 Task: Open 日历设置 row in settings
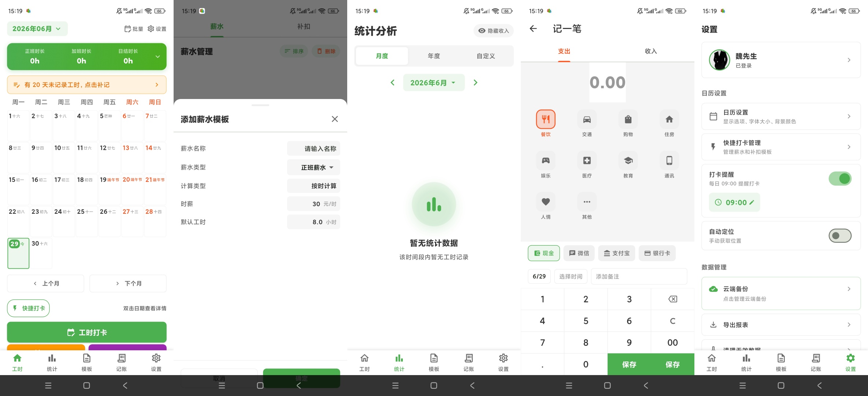coord(781,117)
